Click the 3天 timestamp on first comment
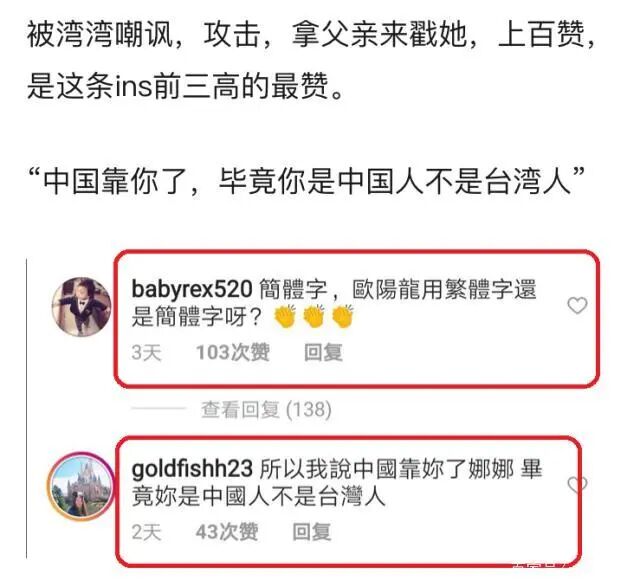 tap(146, 352)
